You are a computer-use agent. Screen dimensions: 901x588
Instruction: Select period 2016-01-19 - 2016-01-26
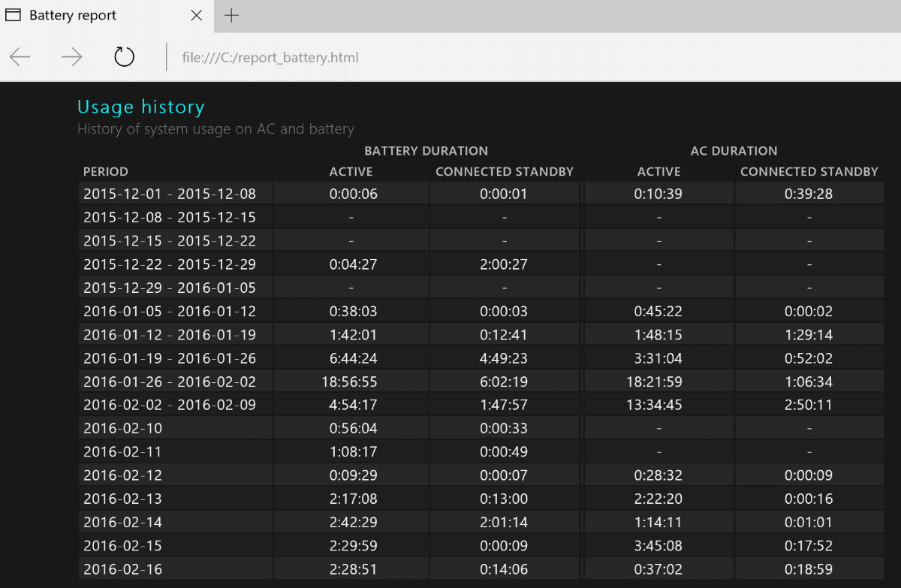point(170,358)
